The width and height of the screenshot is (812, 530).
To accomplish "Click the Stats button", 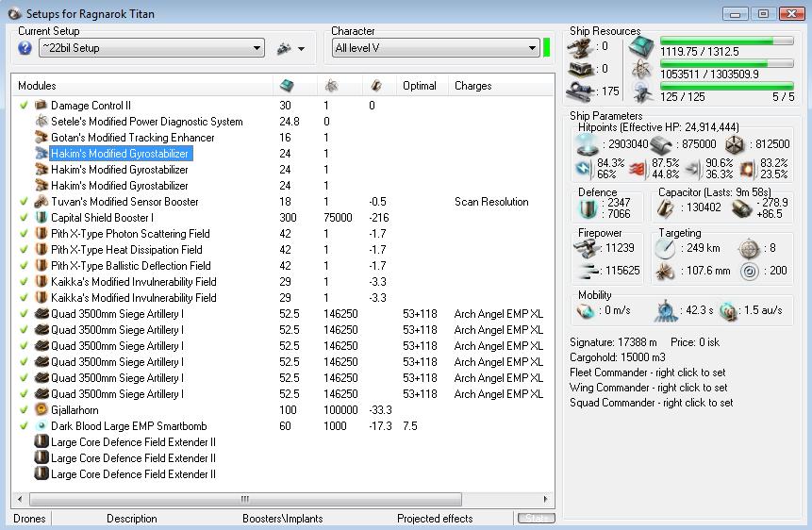I will pyautogui.click(x=535, y=519).
